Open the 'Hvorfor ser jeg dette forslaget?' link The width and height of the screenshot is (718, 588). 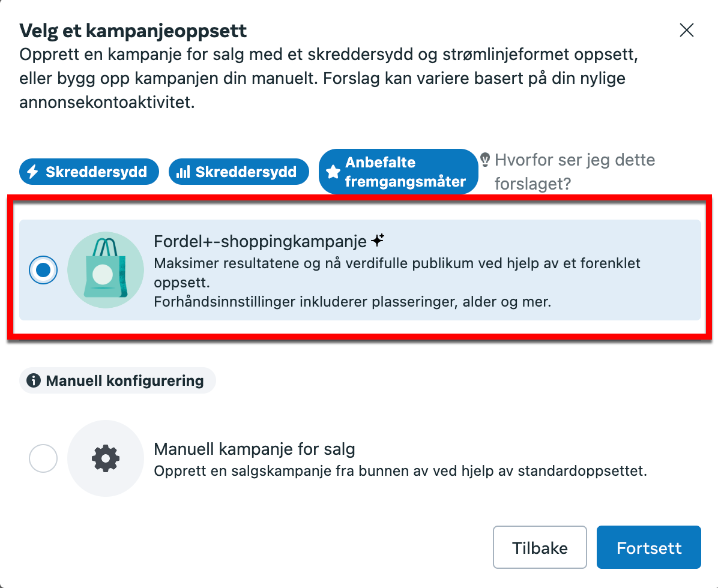point(574,172)
